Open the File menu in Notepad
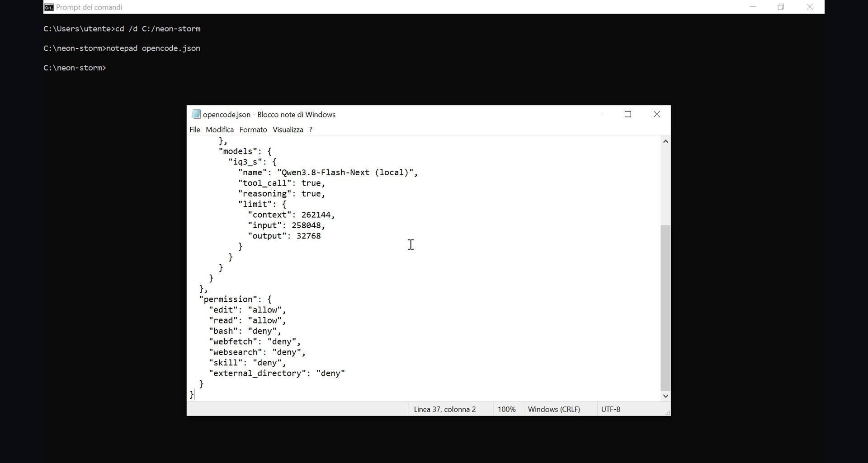 click(195, 130)
